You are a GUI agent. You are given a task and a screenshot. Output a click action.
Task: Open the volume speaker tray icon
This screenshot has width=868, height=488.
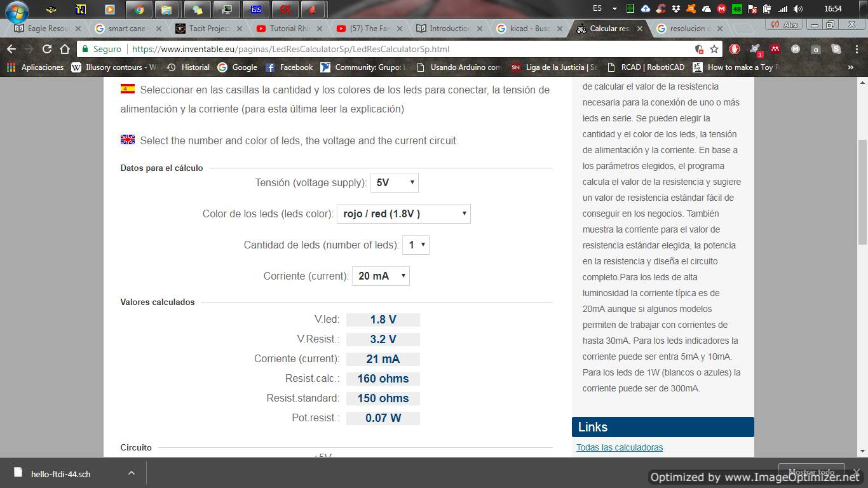[798, 9]
